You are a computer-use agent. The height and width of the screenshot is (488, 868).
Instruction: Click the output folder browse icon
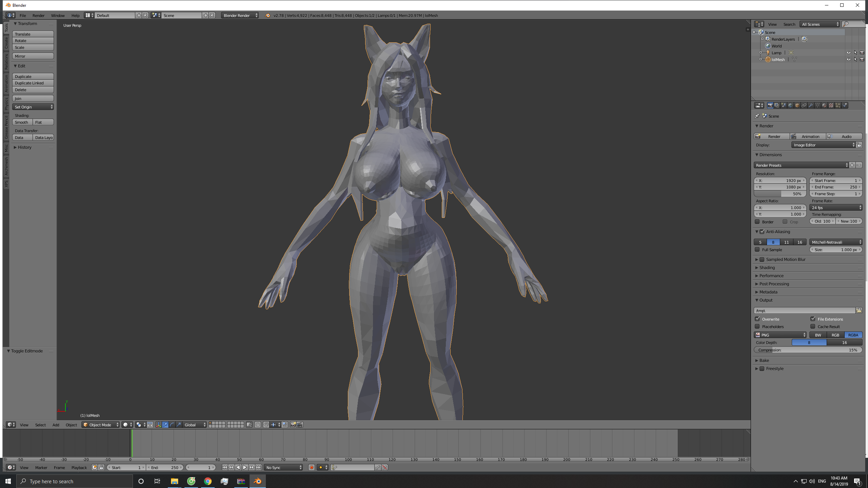coord(859,310)
